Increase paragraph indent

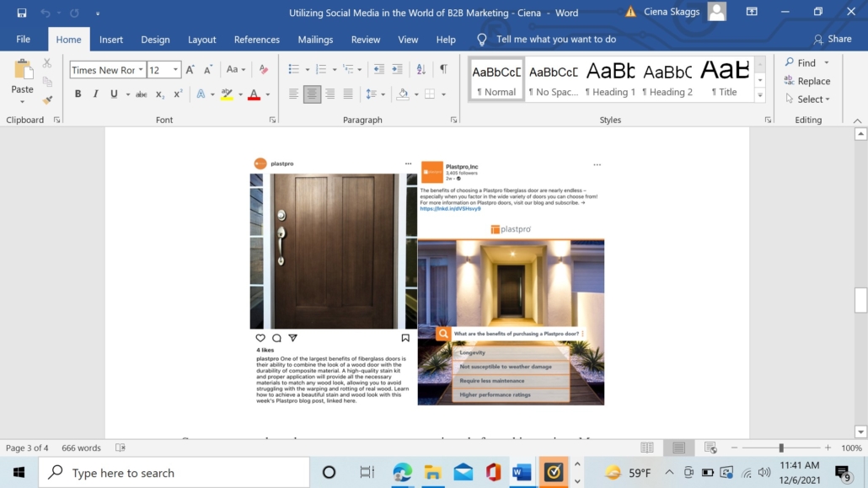(x=397, y=69)
